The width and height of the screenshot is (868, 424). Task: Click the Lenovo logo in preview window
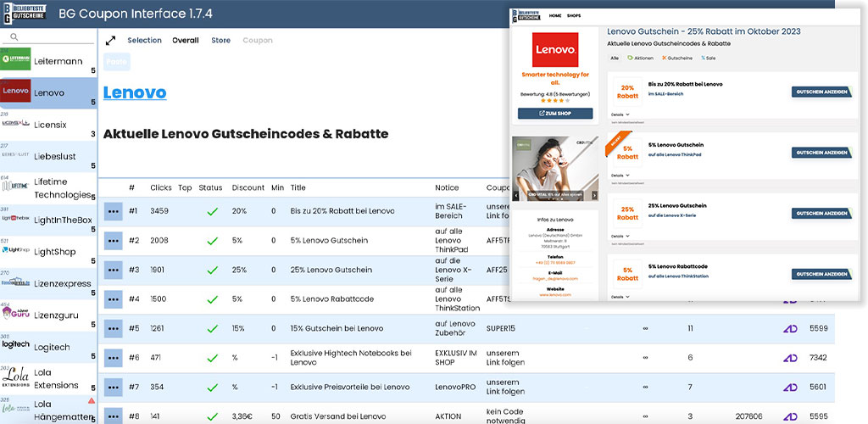(555, 50)
